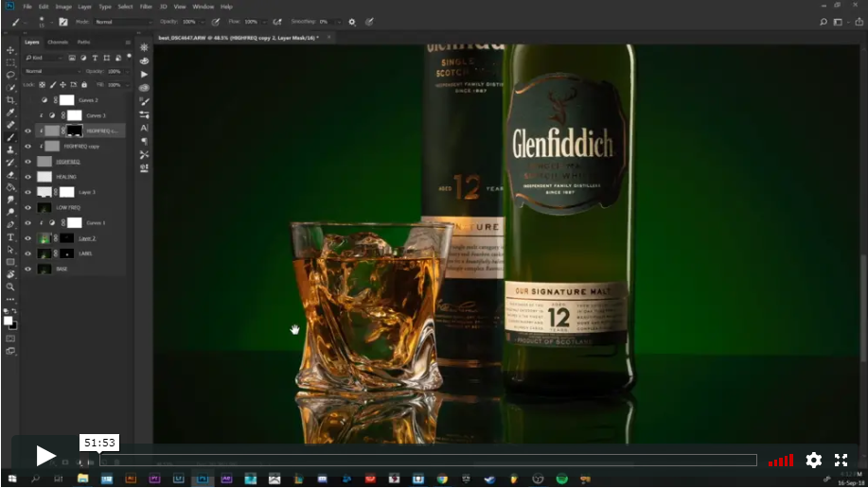Enter fullscreen video mode
868x488 pixels.
coord(841,460)
